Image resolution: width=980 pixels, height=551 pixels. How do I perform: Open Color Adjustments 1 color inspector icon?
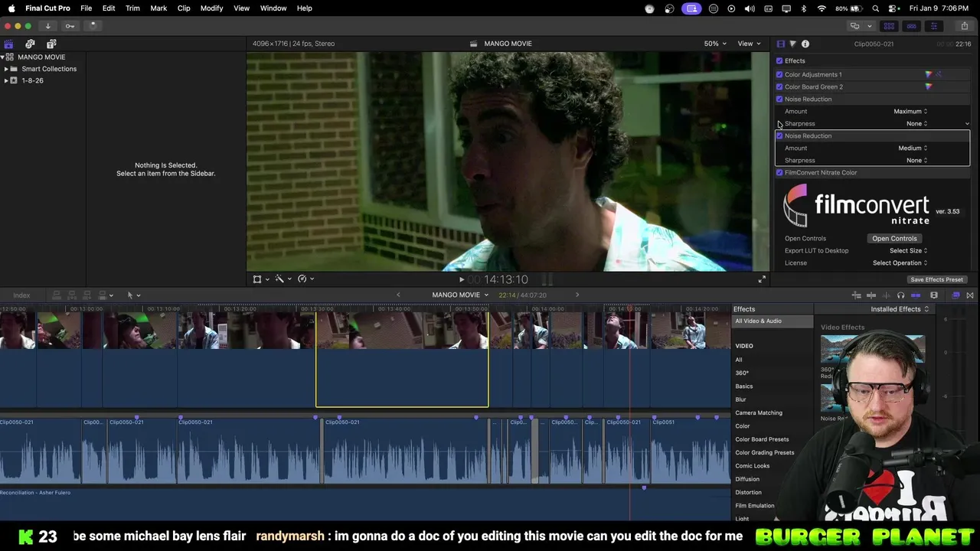929,74
